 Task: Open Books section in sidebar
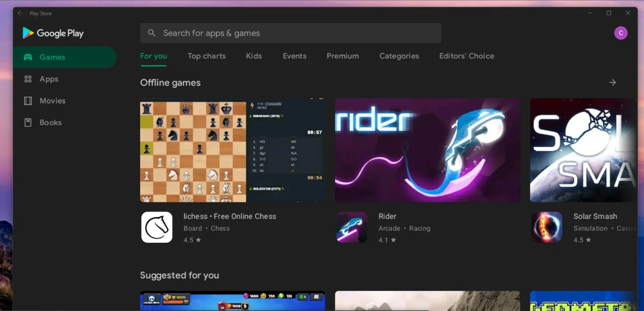click(50, 122)
